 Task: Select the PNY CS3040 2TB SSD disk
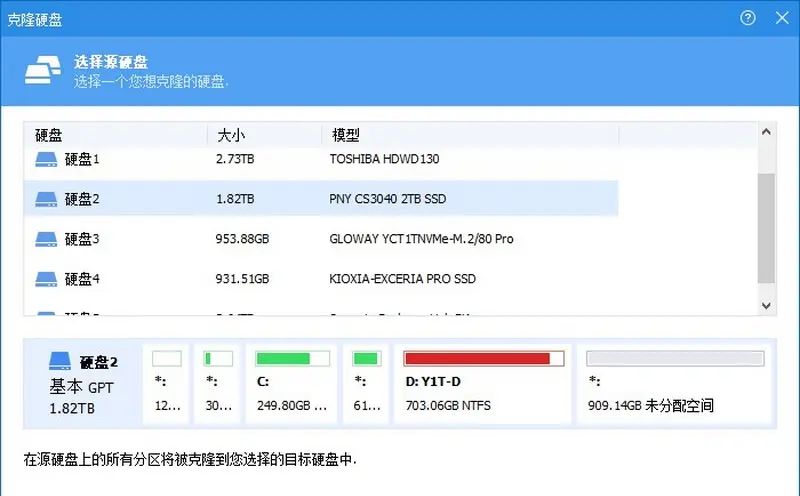pyautogui.click(x=321, y=199)
